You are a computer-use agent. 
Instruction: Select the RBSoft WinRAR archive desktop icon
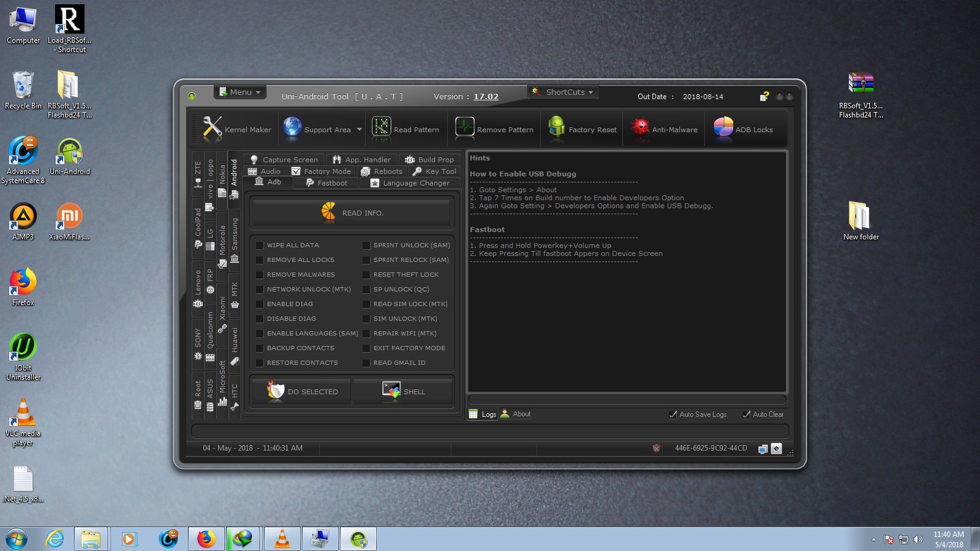pos(861,95)
